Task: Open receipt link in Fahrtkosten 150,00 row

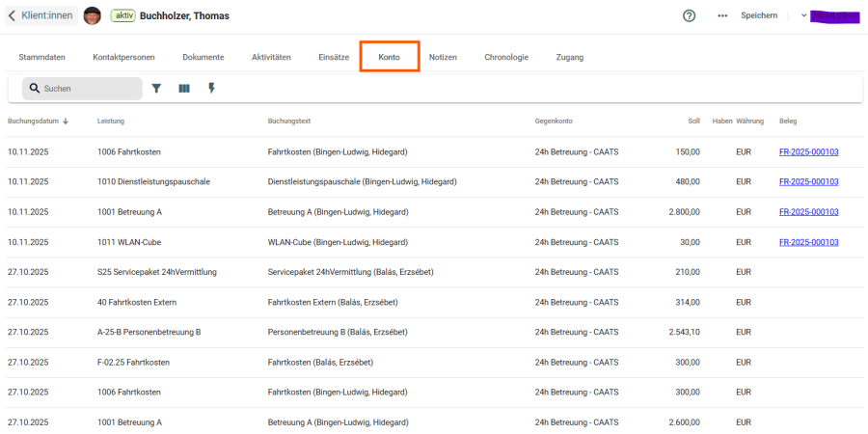Action: (808, 151)
